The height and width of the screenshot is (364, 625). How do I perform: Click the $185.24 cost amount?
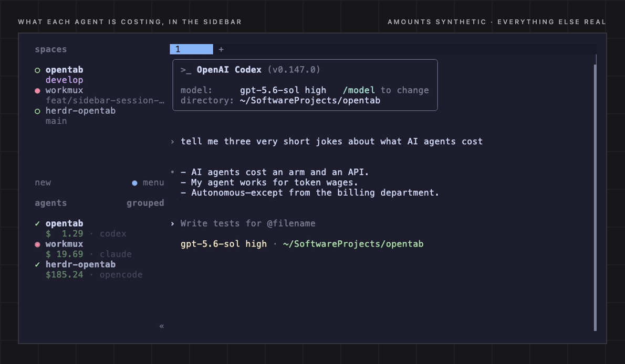click(x=64, y=275)
